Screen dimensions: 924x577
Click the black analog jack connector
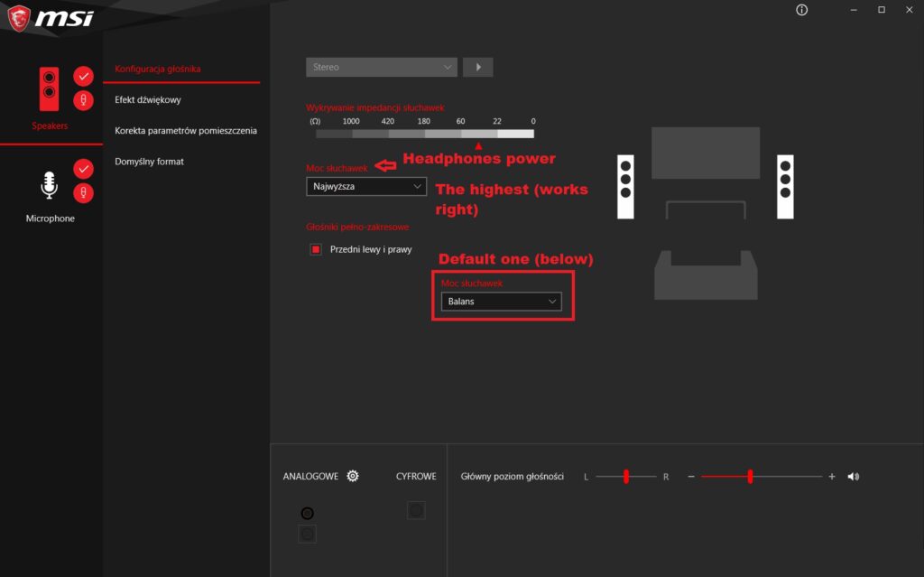tap(307, 513)
